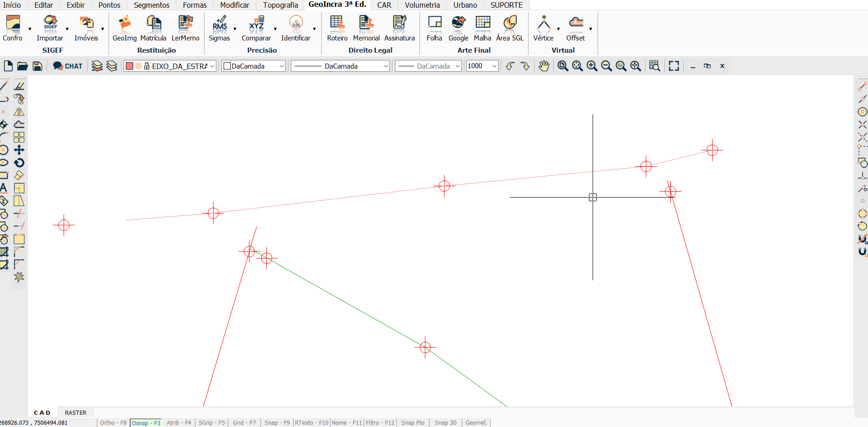Click the fullscreen view icon
868x427 pixels.
pyautogui.click(x=673, y=66)
